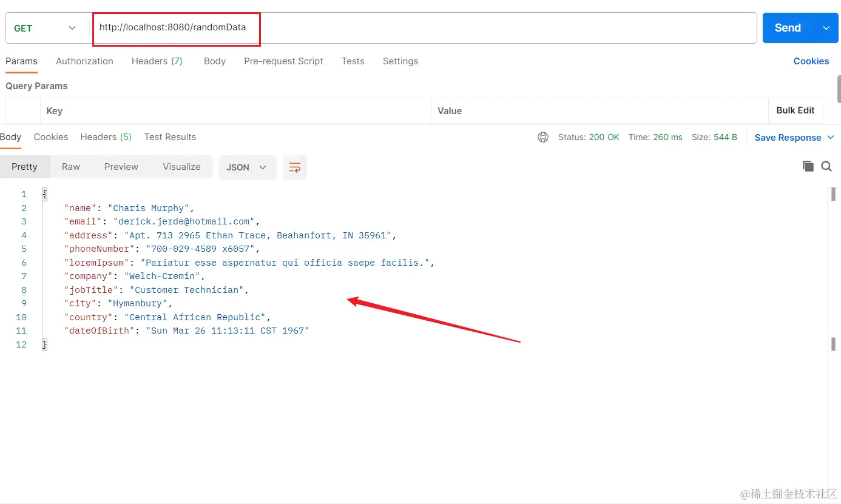Open the Tests tab
This screenshot has width=841, height=504.
click(353, 61)
